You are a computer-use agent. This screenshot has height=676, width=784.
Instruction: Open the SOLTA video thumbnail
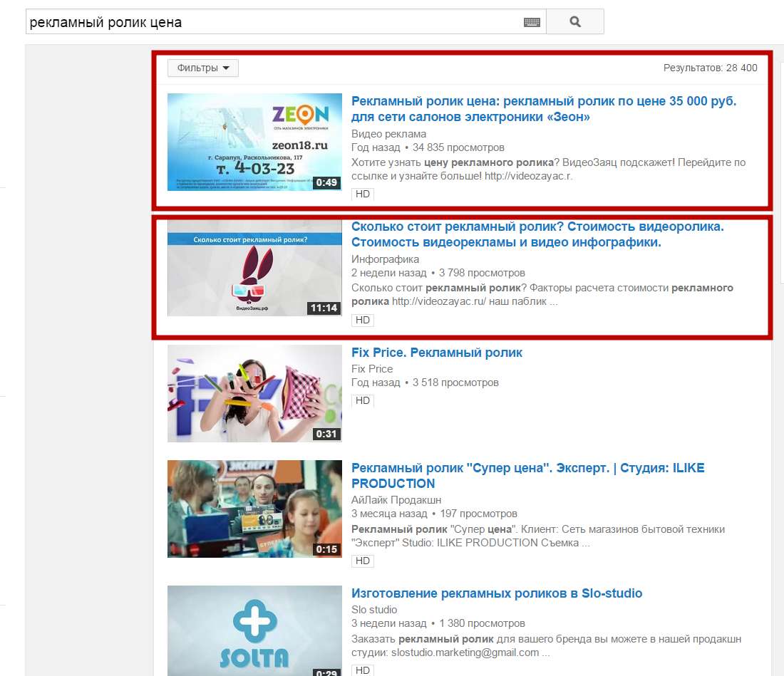254,630
